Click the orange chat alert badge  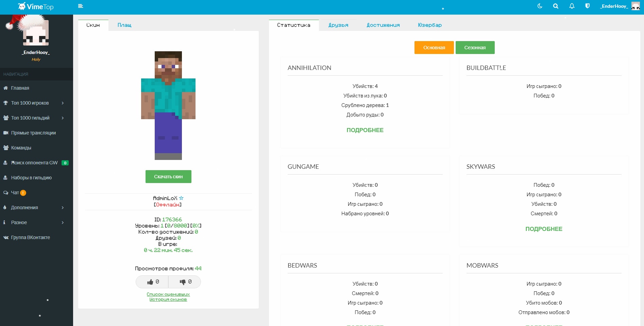23,193
